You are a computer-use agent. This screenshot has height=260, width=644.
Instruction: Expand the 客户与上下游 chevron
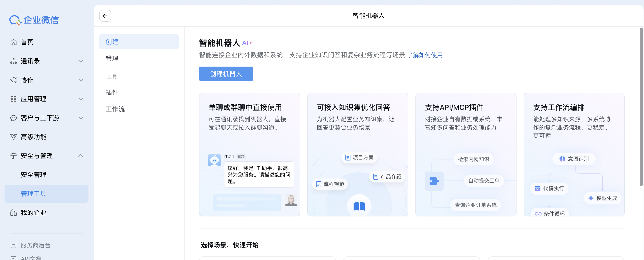81,118
